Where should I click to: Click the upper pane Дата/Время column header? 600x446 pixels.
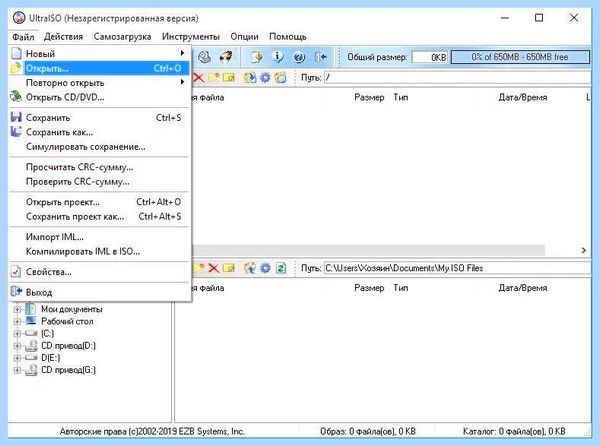pyautogui.click(x=523, y=98)
